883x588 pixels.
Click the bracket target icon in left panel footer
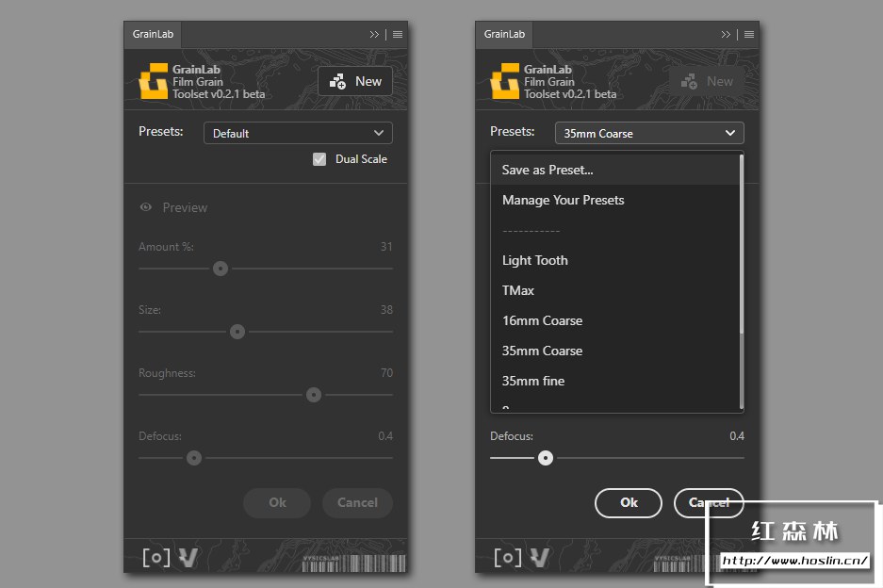click(156, 558)
